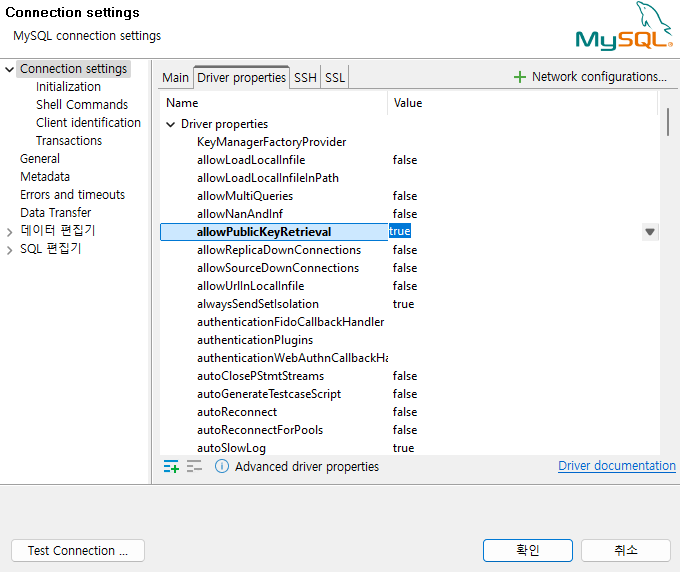The width and height of the screenshot is (680, 572).
Task: Select the authenticationPlugins property
Action: 255,340
